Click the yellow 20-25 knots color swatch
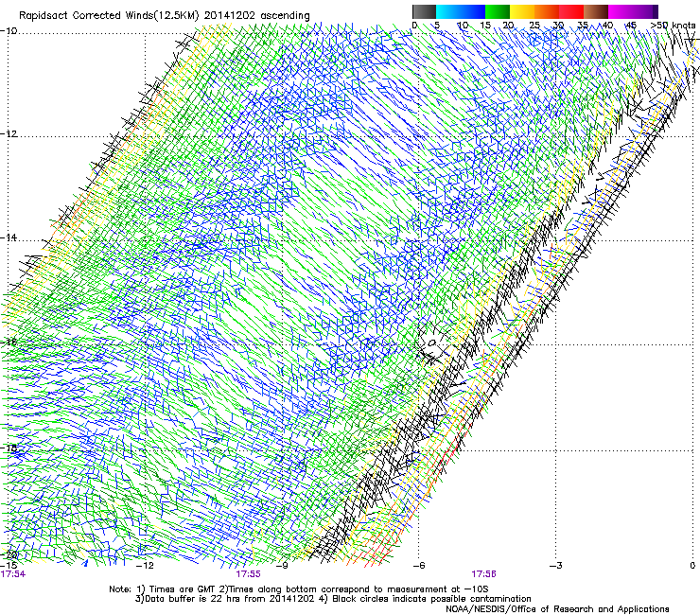The width and height of the screenshot is (700, 615). 522,11
